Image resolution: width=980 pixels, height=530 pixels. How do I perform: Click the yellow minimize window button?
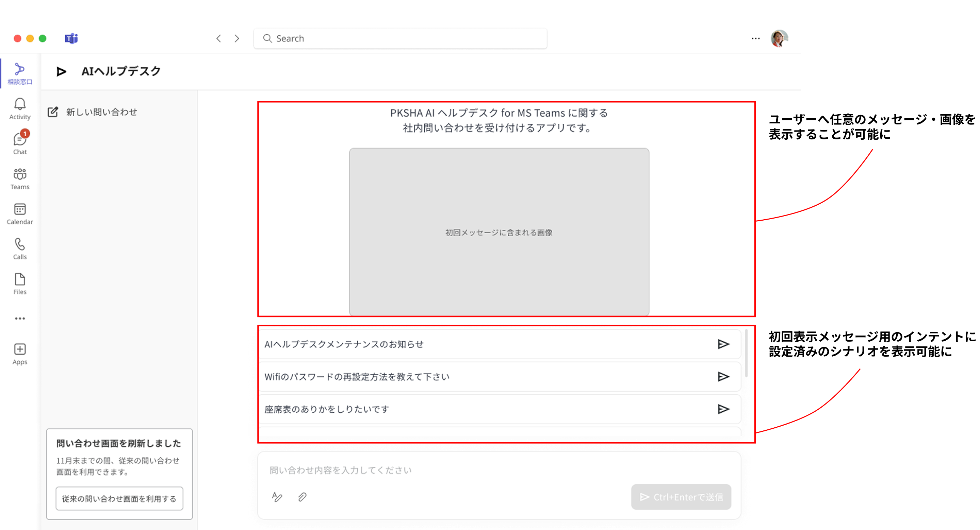30,38
